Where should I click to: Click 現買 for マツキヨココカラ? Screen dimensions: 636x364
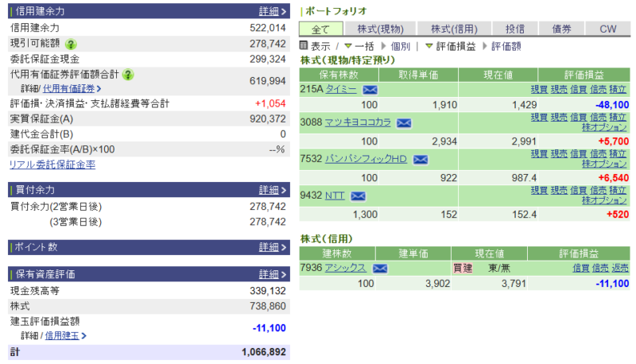point(539,118)
